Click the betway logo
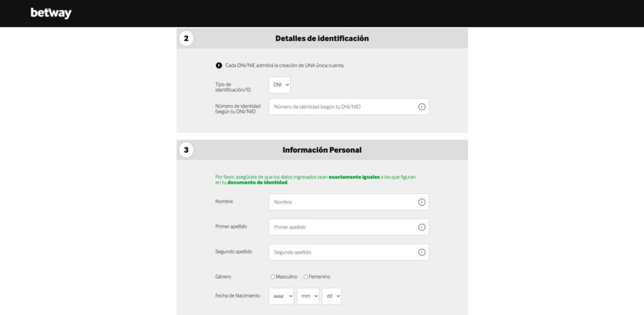 pyautogui.click(x=51, y=13)
